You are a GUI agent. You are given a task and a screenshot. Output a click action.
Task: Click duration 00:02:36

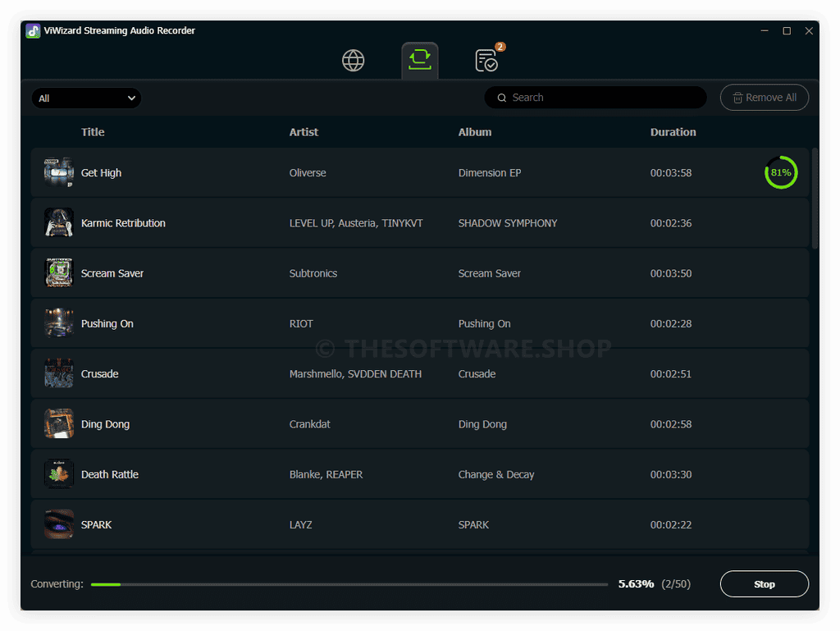[671, 223]
